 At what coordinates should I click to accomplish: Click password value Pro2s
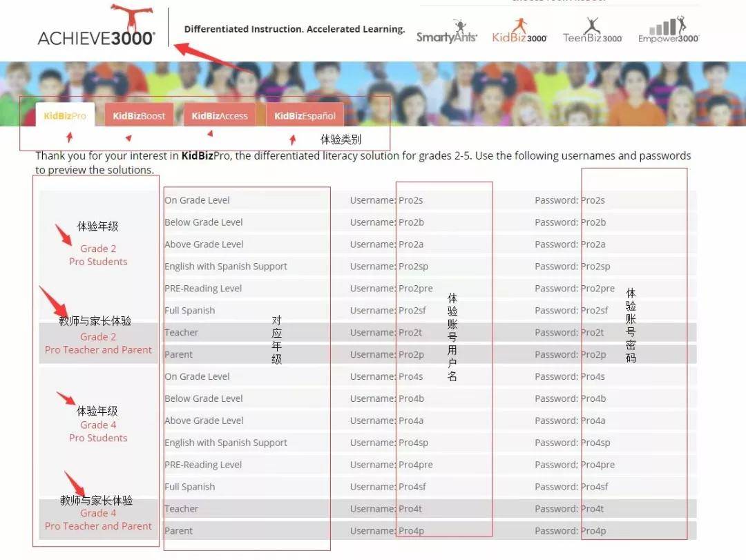[593, 200]
